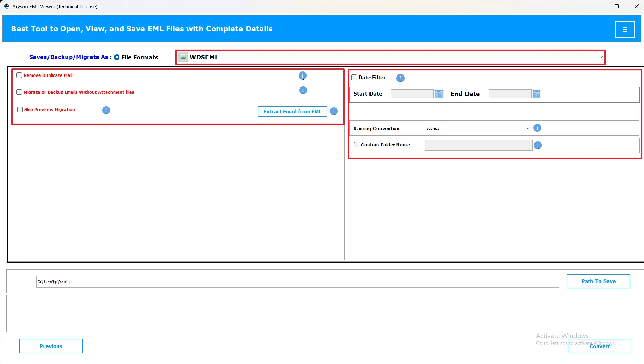Enable the Remove Duplicate Mail checkbox
The height and width of the screenshot is (364, 644).
[19, 75]
